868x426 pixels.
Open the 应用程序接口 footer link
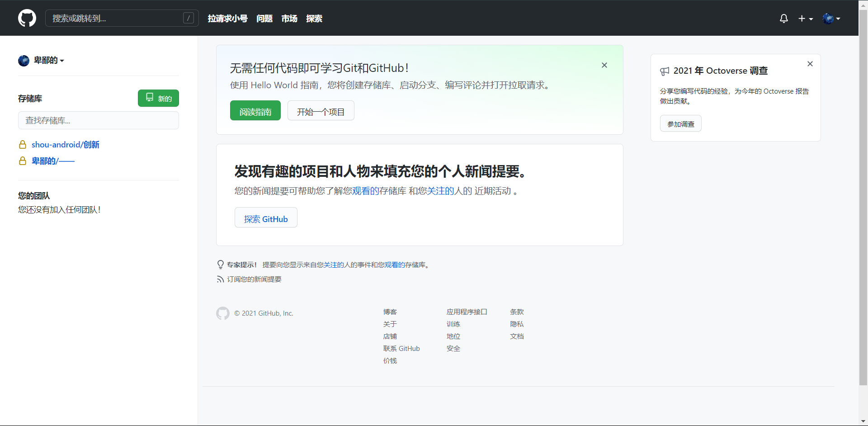click(467, 312)
